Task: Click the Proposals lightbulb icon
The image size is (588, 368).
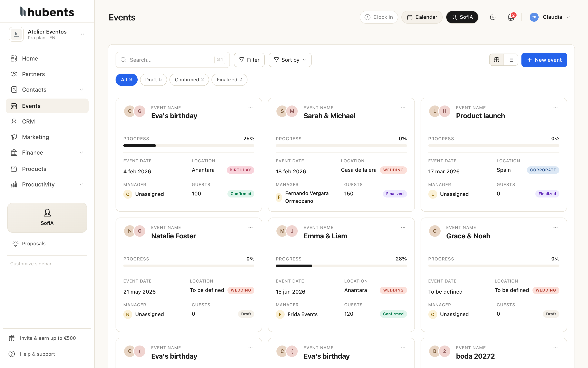Action: 16,244
